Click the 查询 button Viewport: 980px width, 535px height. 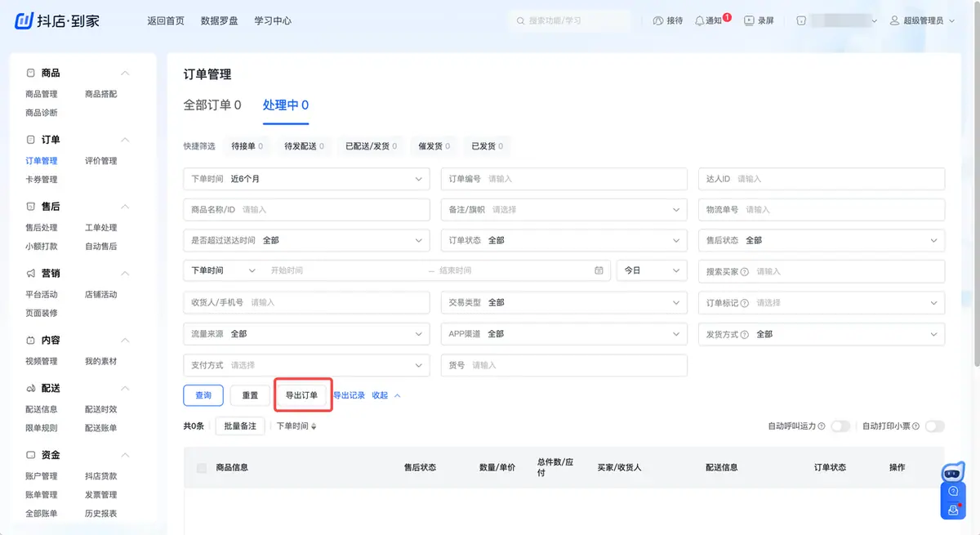203,395
